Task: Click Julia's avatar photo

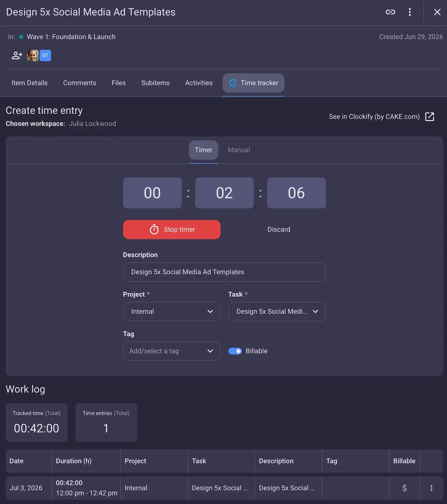Action: [33, 55]
